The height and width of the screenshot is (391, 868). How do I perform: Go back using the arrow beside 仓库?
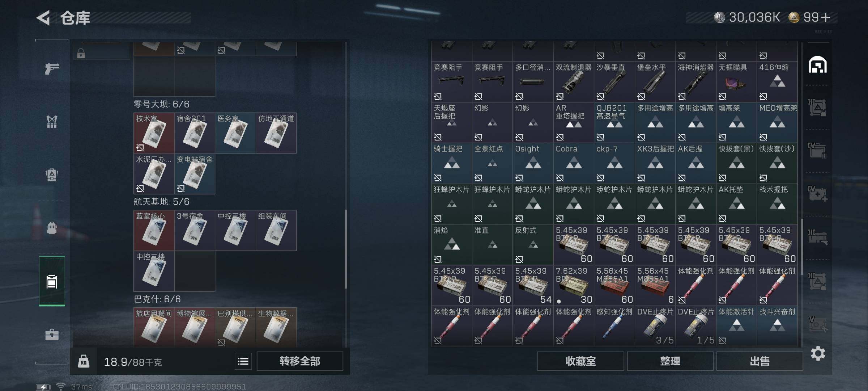[x=43, y=18]
